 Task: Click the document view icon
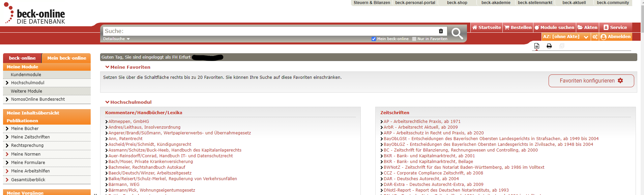[536, 46]
